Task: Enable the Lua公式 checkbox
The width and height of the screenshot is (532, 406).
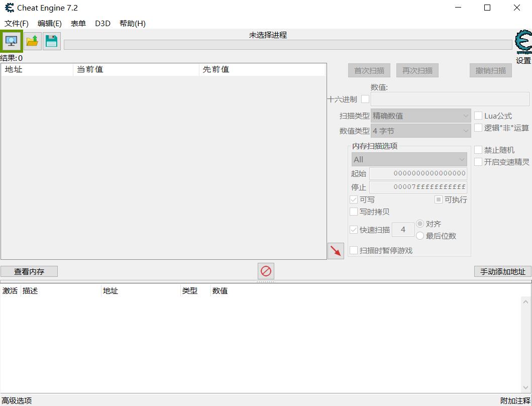Action: [478, 116]
